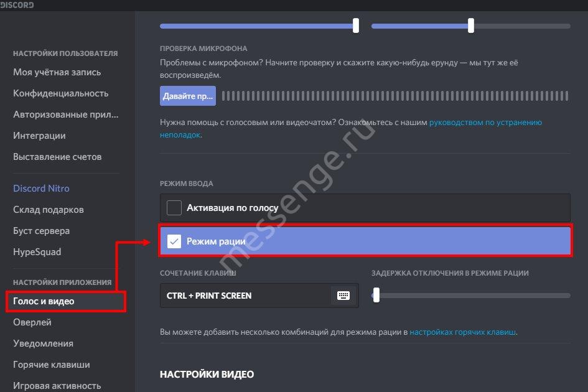Viewport: 588px width, 392px height.
Task: Click the РЕЖИМ ВВОДА label
Action: click(x=187, y=184)
